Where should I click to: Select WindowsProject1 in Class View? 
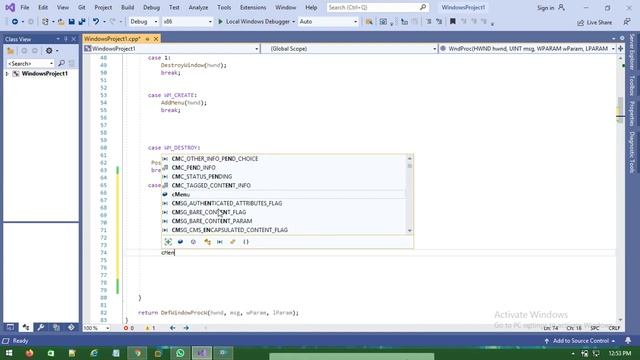(x=44, y=74)
